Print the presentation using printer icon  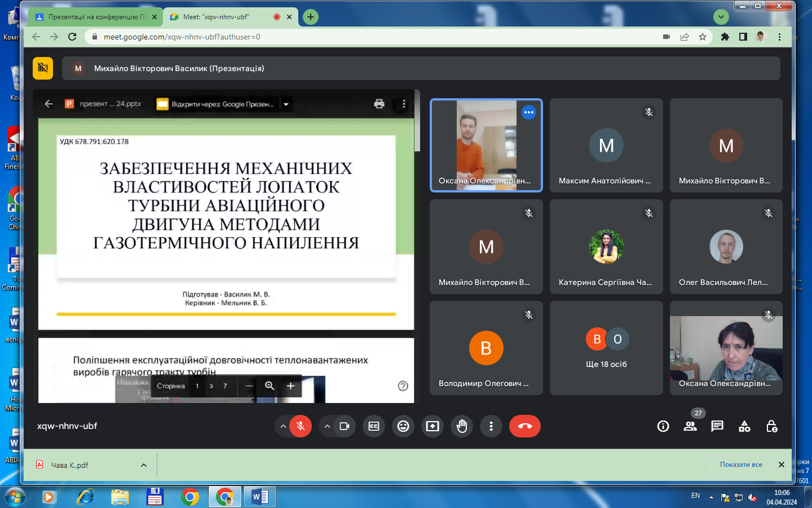pos(379,104)
